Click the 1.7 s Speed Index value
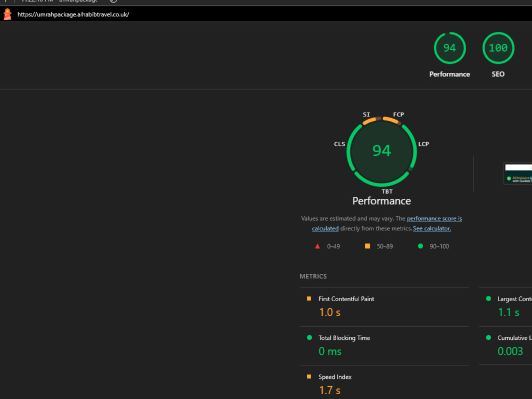Screen dimensions: 532x399 (329, 390)
